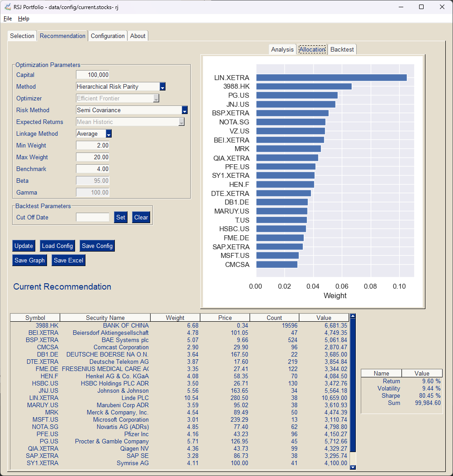The image size is (453, 476).
Task: Click the 3988.HK bar in the chart
Action: (304, 86)
